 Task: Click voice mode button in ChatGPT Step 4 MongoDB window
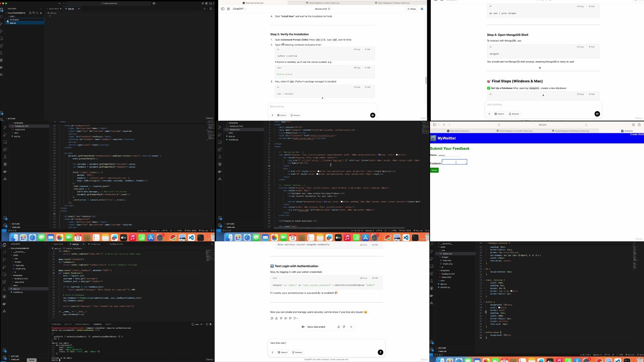[x=597, y=114]
